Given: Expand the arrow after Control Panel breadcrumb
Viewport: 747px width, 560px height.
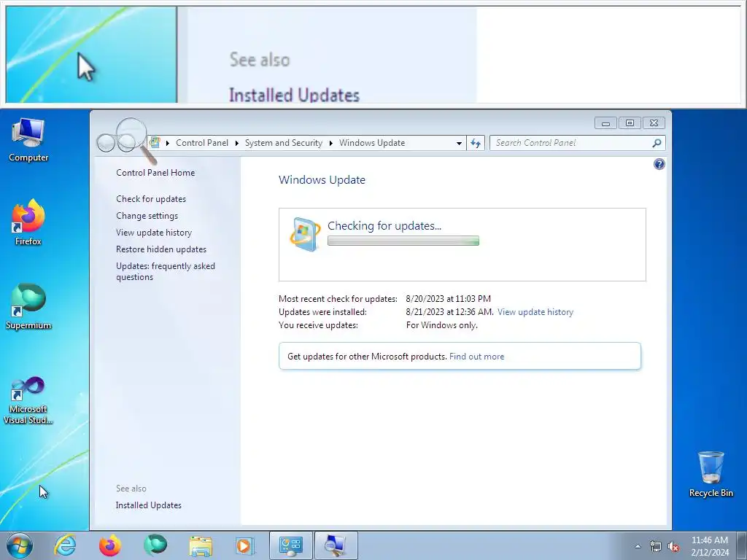Looking at the screenshot, I should coord(237,143).
